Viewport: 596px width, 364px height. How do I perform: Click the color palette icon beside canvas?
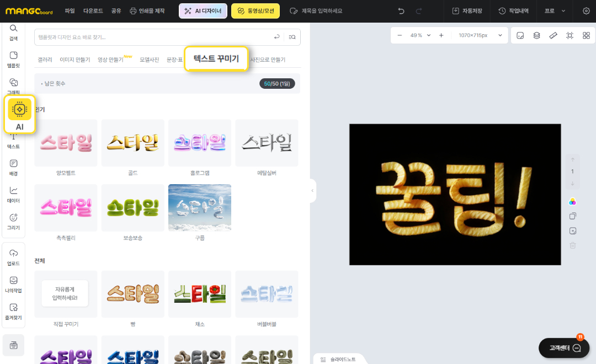[x=572, y=202]
